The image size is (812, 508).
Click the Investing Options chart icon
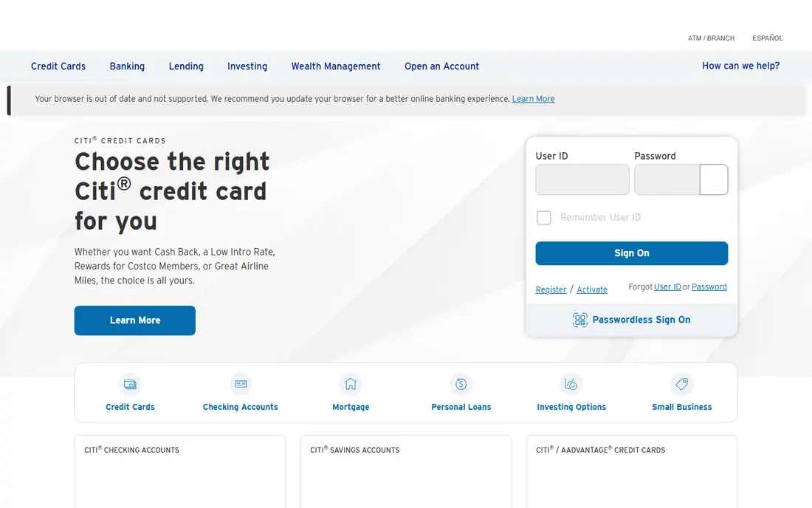pyautogui.click(x=571, y=384)
